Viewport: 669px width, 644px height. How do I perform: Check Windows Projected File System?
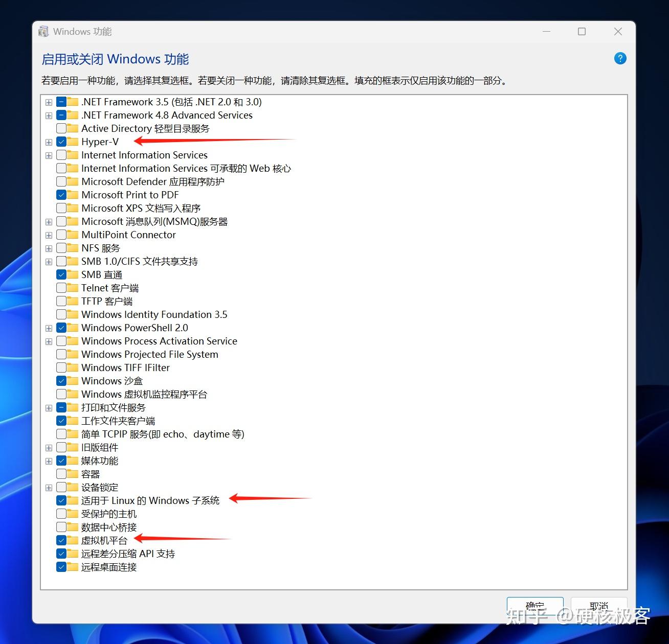[60, 354]
